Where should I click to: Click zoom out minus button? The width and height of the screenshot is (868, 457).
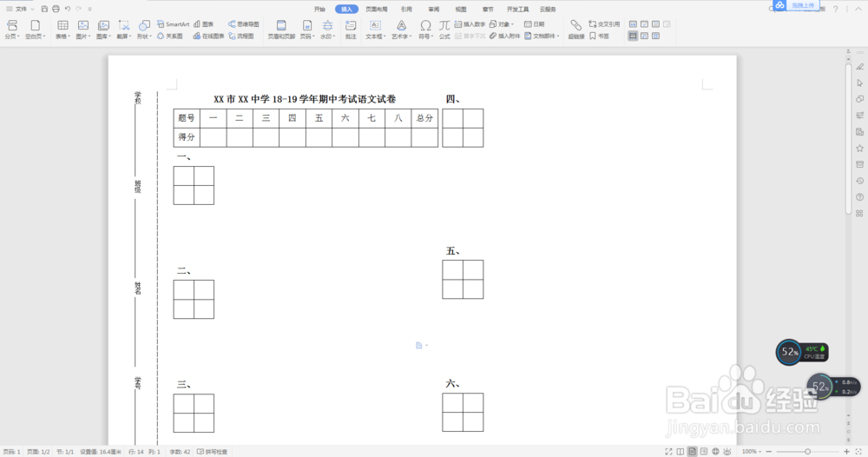pos(768,452)
